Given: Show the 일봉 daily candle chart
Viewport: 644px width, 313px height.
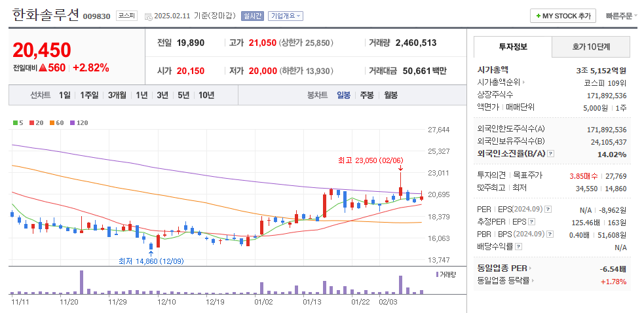Looking at the screenshot, I should (344, 96).
